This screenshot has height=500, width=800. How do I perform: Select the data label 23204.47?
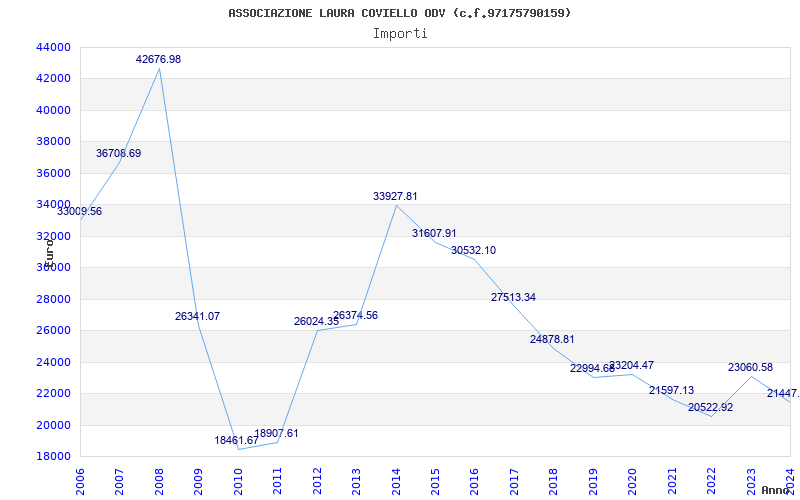[x=632, y=365]
